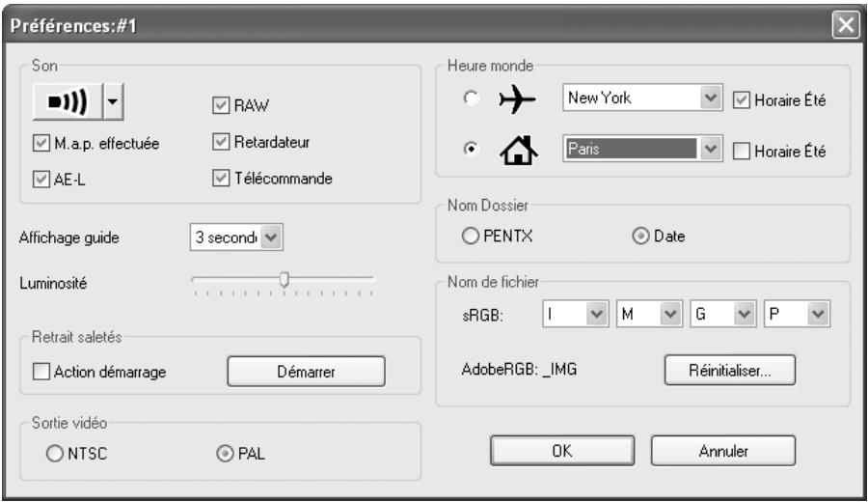Image resolution: width=868 pixels, height=502 pixels.
Task: Toggle the M.a.p. effectuée checkbox
Action: 41,144
